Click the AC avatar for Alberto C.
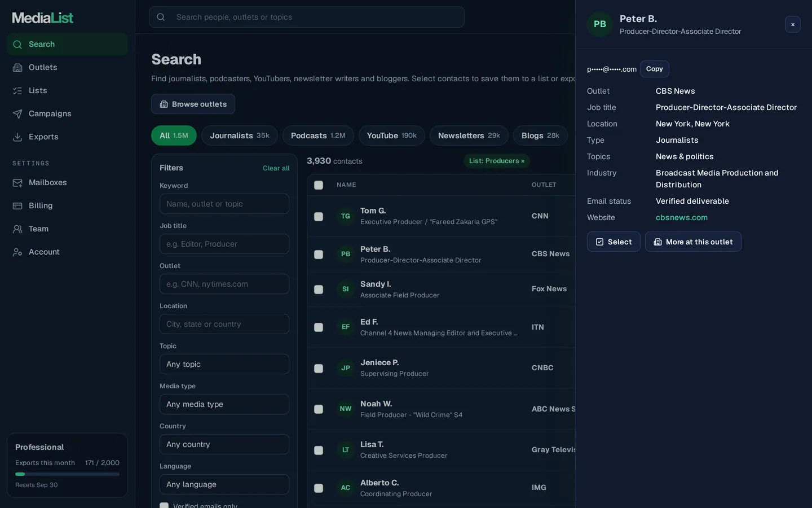Screen dimensions: 812x508 [x=346, y=488]
